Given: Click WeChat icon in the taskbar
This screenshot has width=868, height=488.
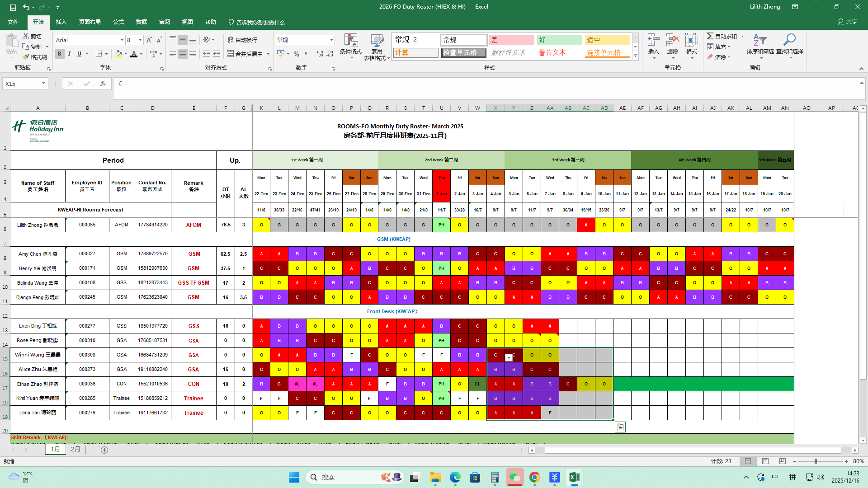Looking at the screenshot, I should 514,477.
